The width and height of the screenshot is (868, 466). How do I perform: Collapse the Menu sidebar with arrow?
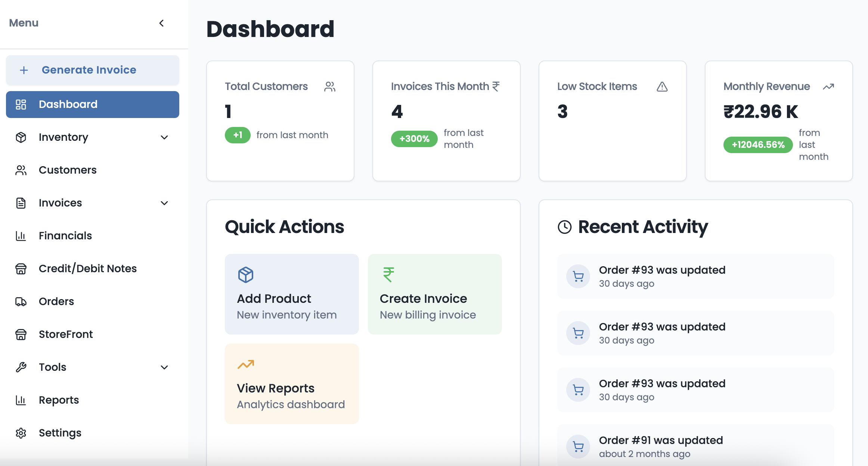click(x=161, y=23)
